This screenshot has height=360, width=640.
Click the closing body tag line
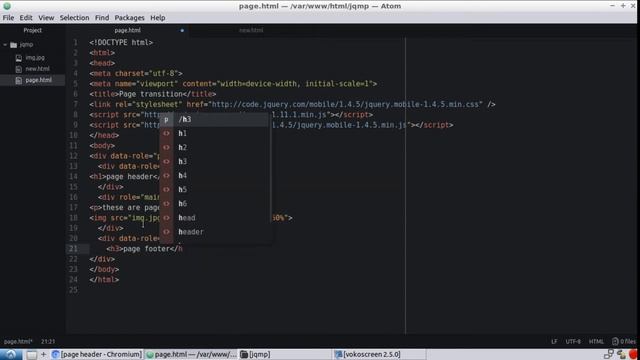[104, 269]
